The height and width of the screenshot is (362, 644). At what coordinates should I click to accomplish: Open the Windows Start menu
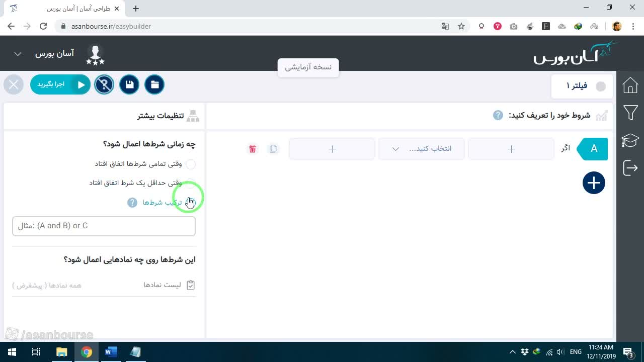tap(12, 352)
